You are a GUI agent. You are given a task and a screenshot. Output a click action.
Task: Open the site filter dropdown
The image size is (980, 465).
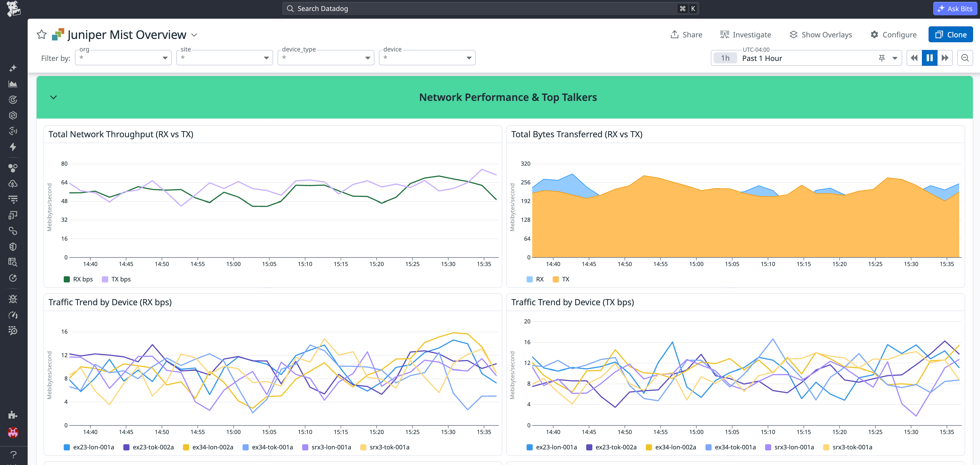224,58
